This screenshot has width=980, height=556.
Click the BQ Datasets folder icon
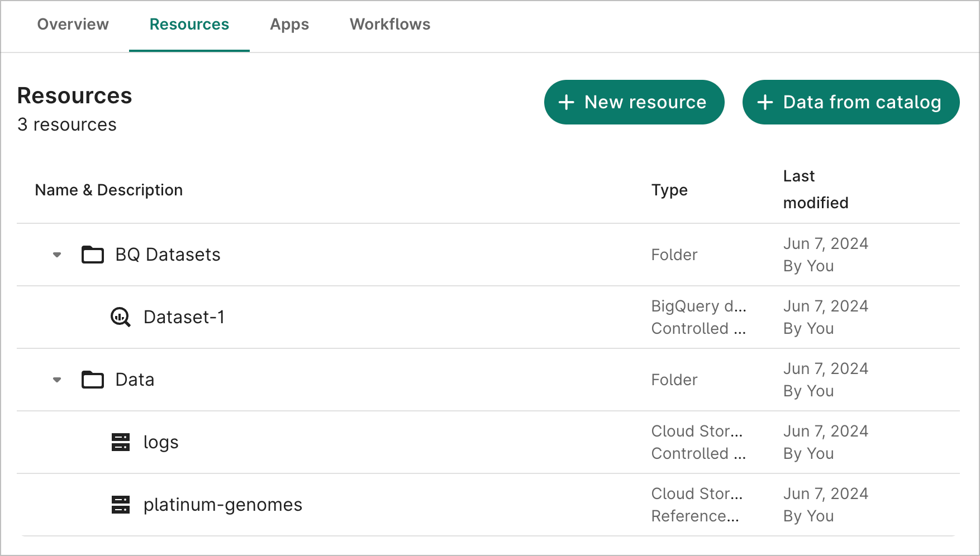coord(93,255)
